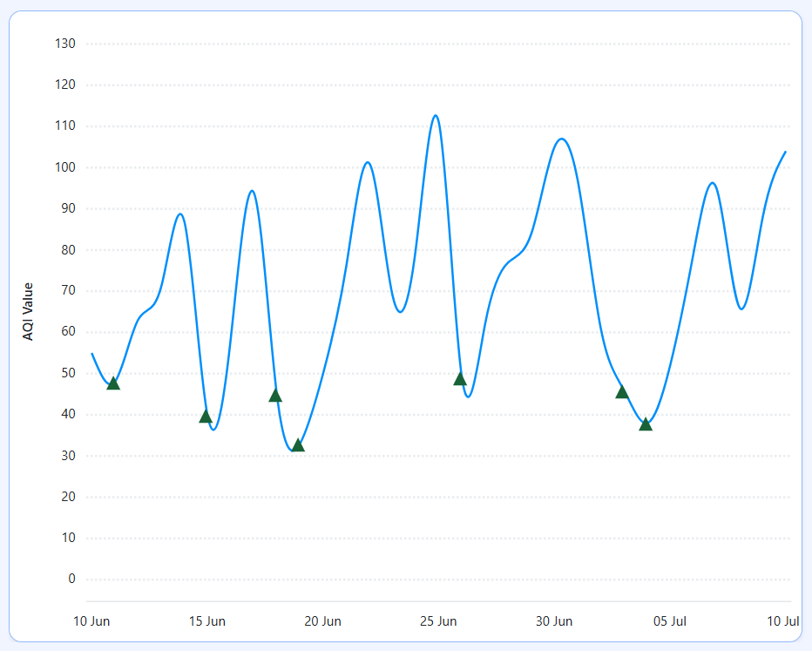Click the 130 label on the y-axis
The width and height of the screenshot is (812, 651).
(66, 43)
